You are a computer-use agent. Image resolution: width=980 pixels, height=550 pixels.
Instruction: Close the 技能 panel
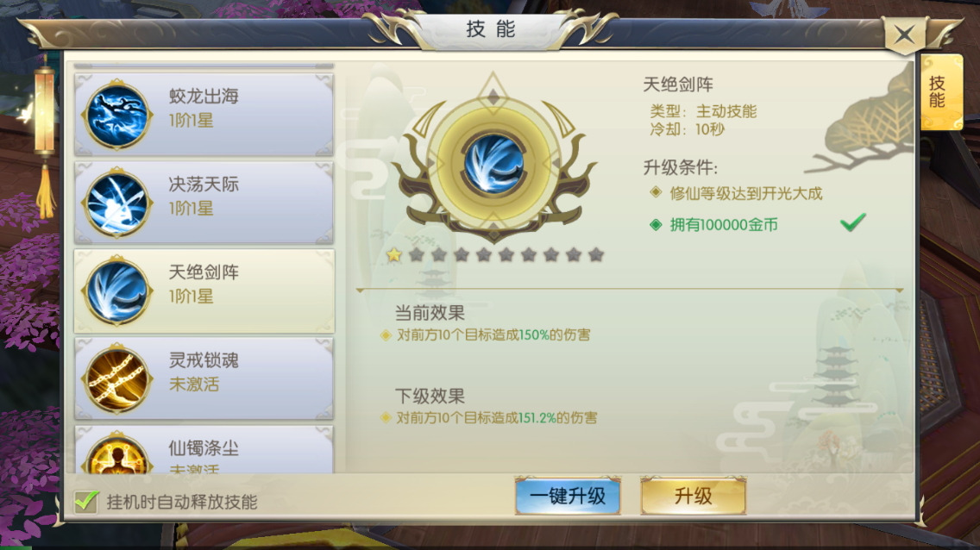[904, 34]
